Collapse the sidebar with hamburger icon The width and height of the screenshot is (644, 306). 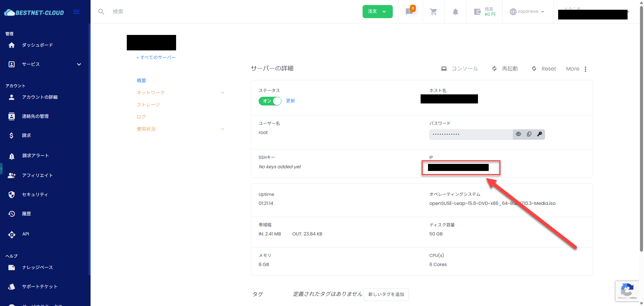pyautogui.click(x=76, y=12)
